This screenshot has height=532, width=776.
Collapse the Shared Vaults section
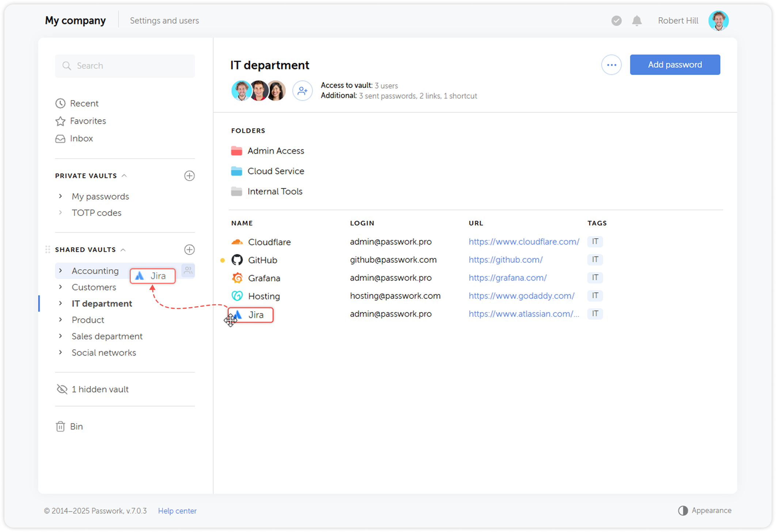coord(123,250)
